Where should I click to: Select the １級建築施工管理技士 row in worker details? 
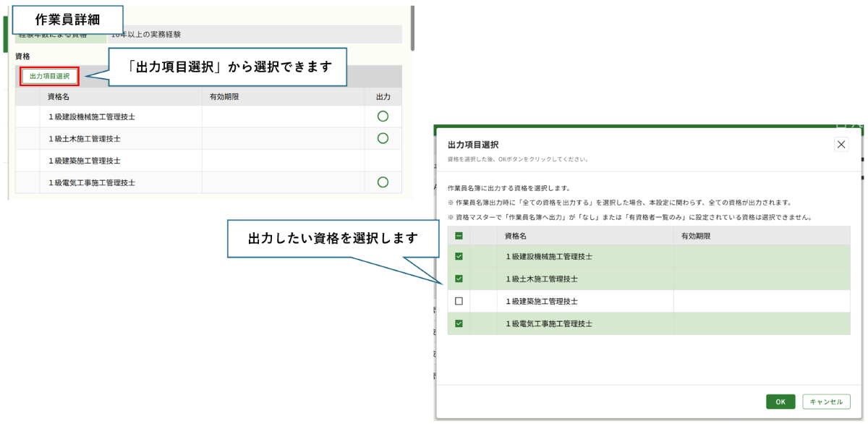[x=84, y=161]
